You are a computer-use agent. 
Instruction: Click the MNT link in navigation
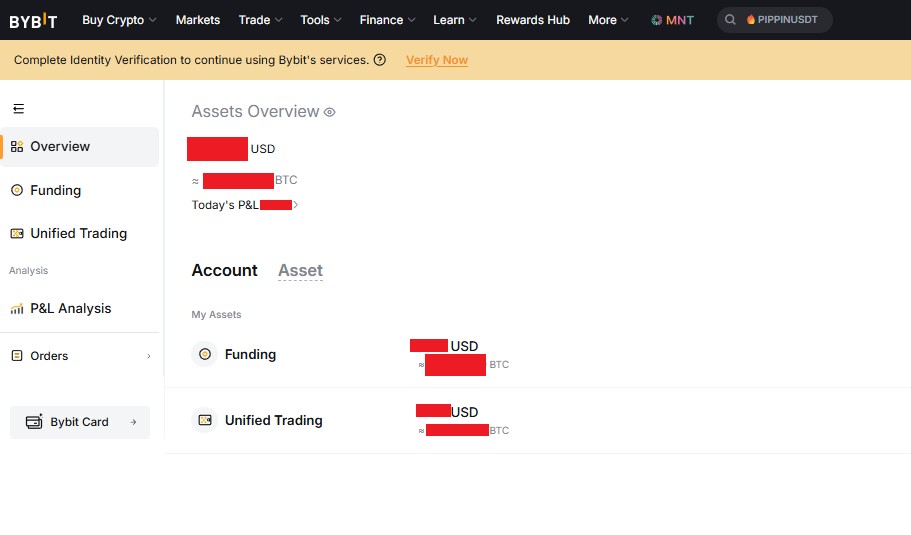point(672,20)
